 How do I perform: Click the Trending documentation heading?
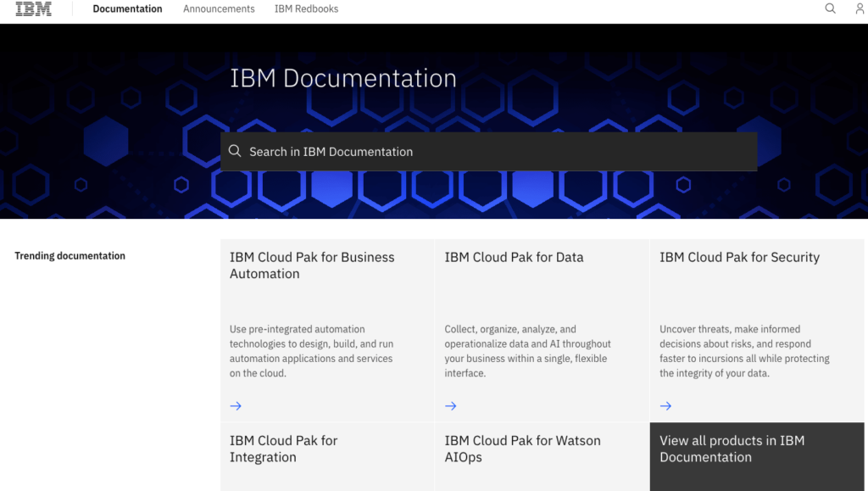pos(70,255)
